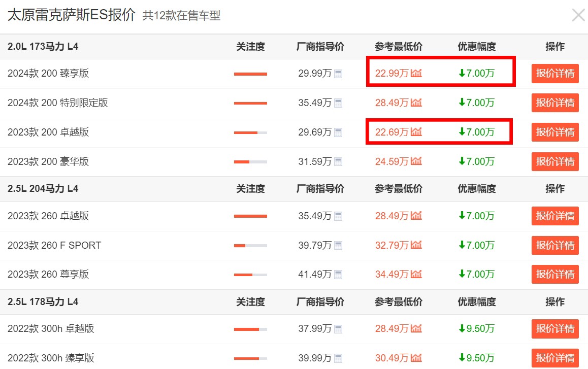Click the attention bar for 2024款 200 臻享版
This screenshot has height=369, width=588.
click(x=250, y=74)
